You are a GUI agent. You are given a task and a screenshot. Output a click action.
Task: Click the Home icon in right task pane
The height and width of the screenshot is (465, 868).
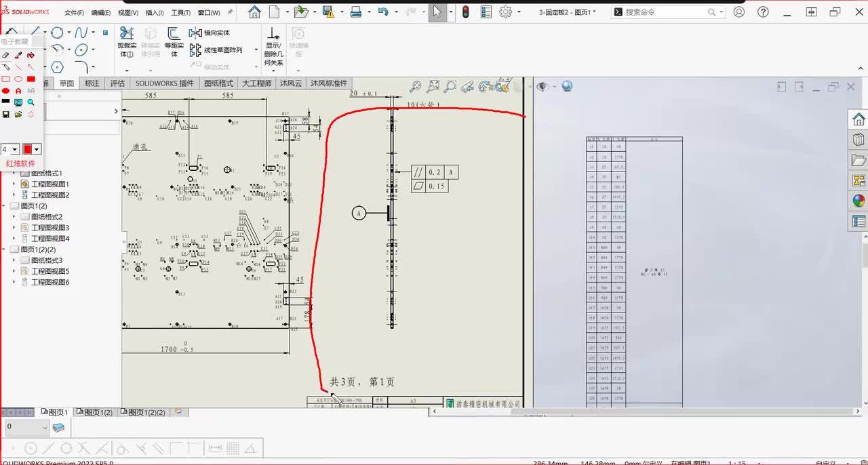(859, 120)
